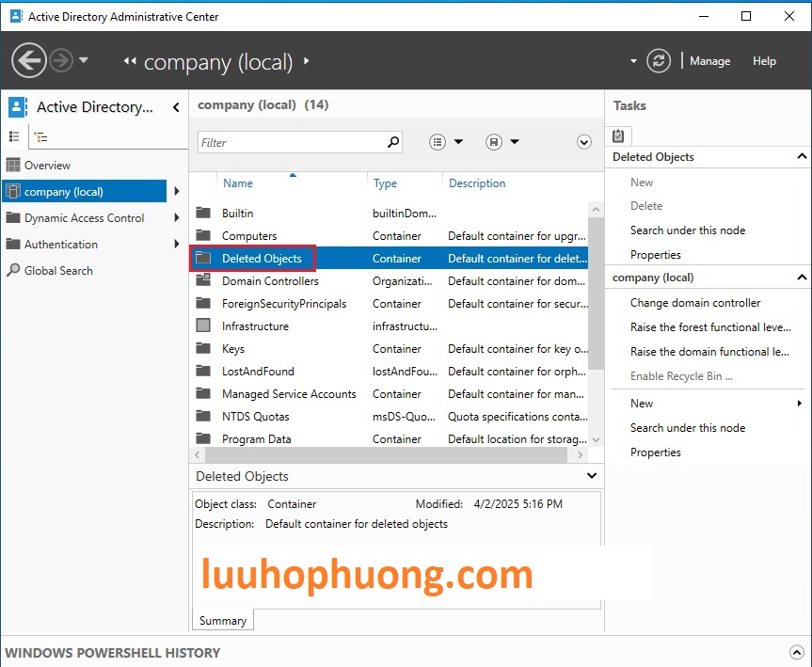
Task: Click Raise the forest functional level link
Action: click(710, 327)
